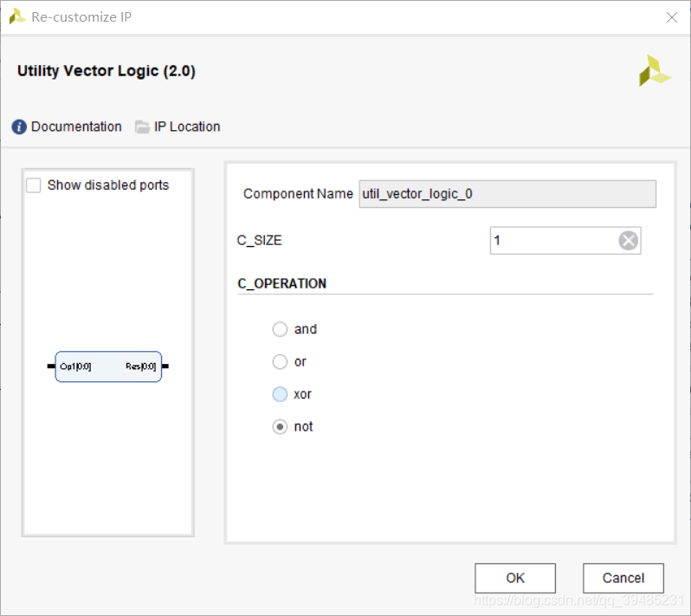Clear the C_SIZE value with X icon
691x616 pixels.
pyautogui.click(x=628, y=241)
